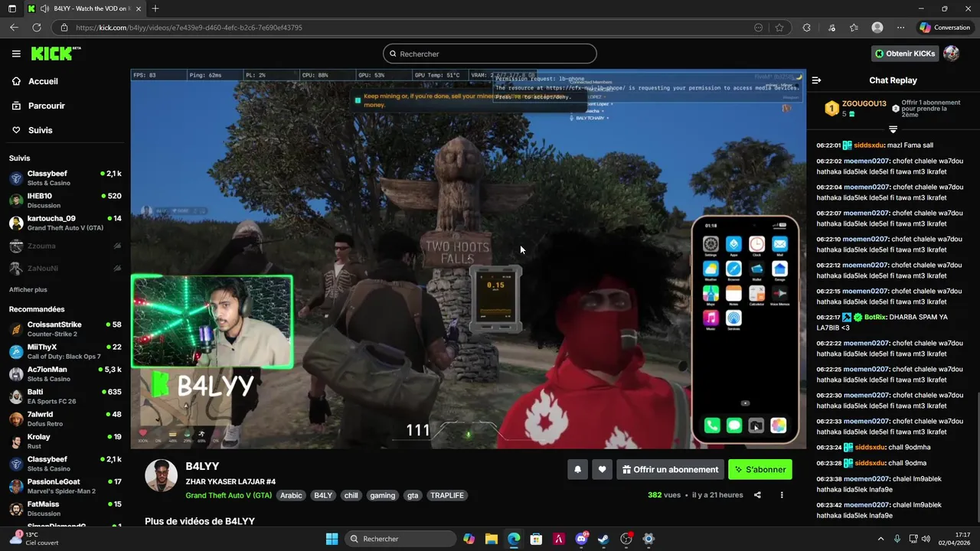Open the user profile avatar menu
Screen dimensions: 980x551
(x=951, y=54)
